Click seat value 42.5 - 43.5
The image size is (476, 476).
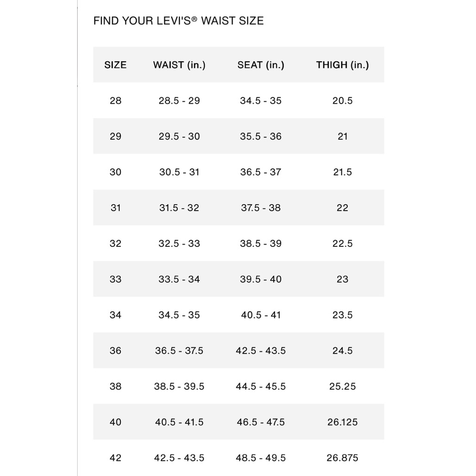coord(261,350)
